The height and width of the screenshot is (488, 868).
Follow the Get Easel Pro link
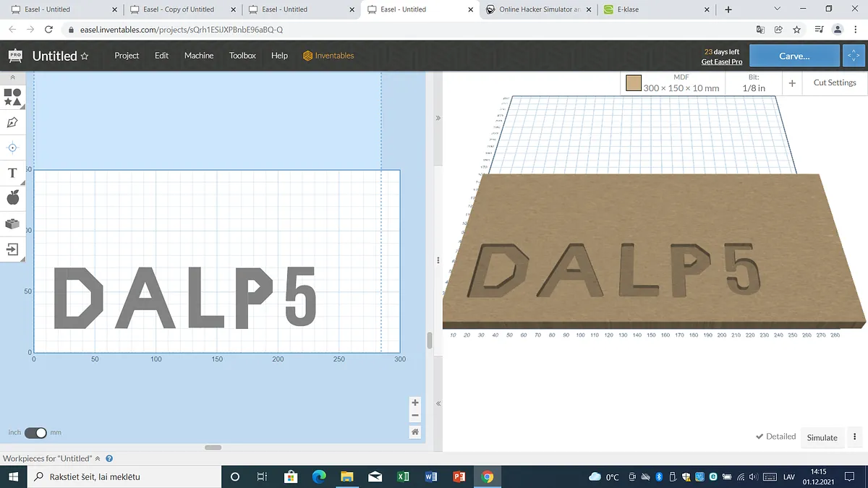[x=721, y=62]
